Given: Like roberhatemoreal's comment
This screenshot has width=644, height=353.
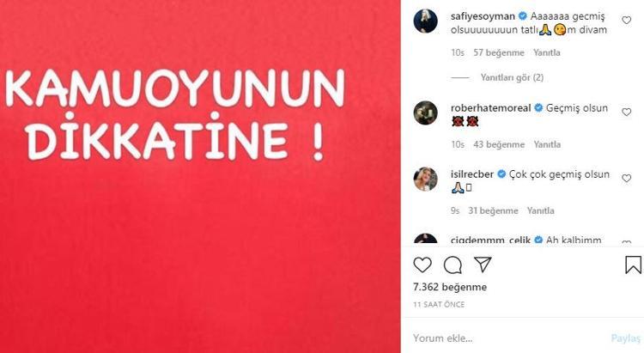Looking at the screenshot, I should pyautogui.click(x=626, y=113).
